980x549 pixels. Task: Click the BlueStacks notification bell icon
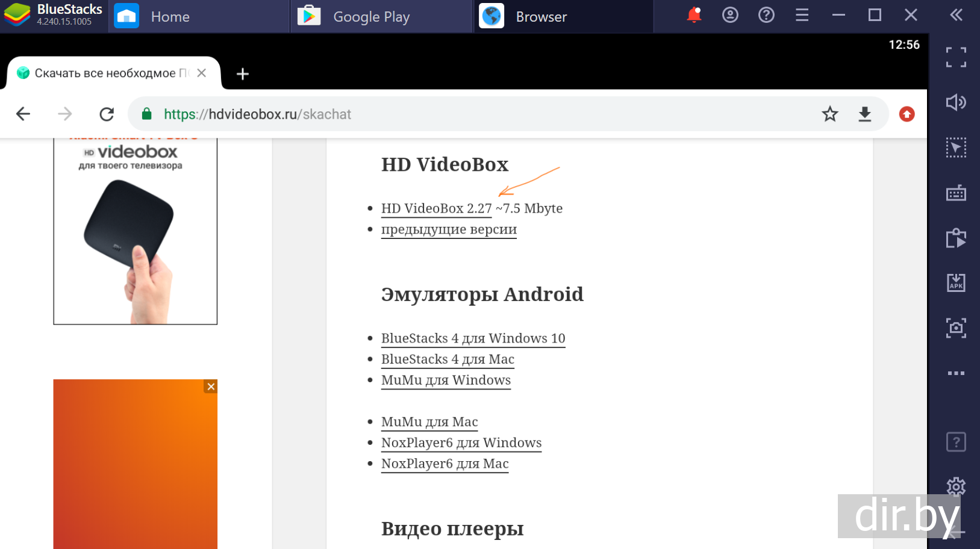tap(694, 15)
